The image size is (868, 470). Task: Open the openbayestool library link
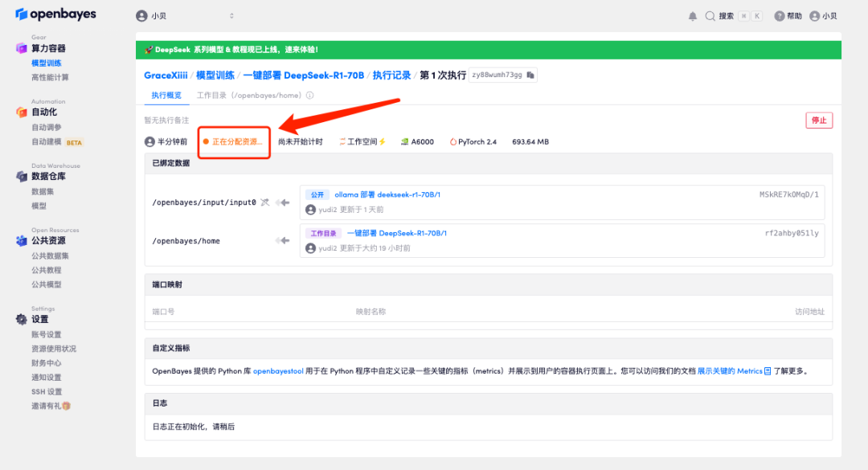point(278,371)
